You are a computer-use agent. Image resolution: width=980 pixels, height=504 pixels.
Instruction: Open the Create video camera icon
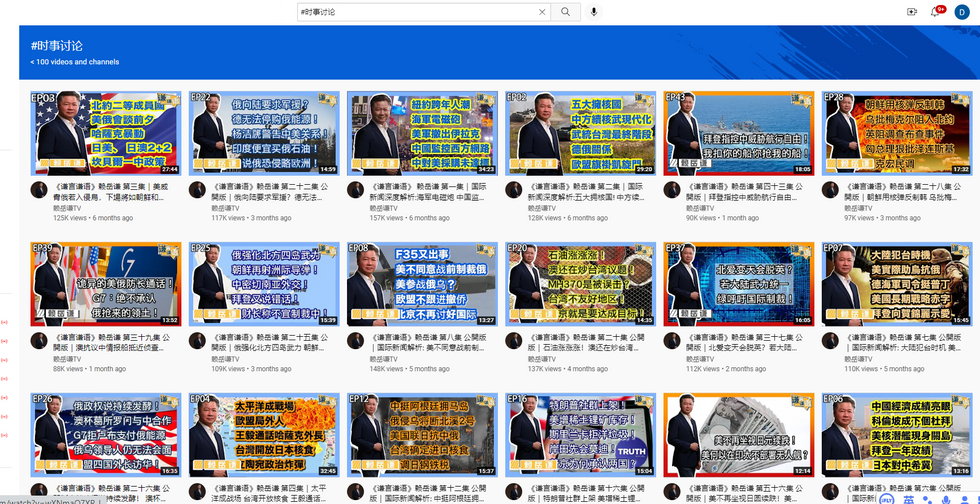(912, 12)
